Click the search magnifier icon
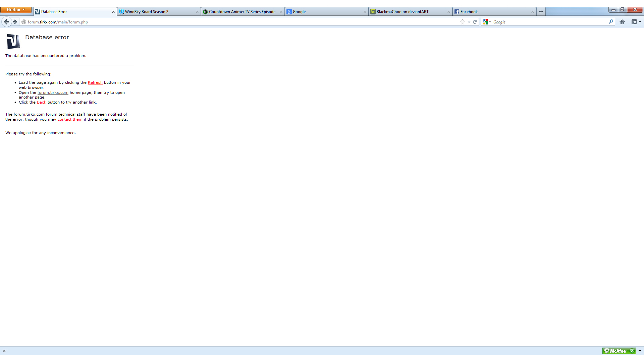The height and width of the screenshot is (362, 644). (x=611, y=22)
